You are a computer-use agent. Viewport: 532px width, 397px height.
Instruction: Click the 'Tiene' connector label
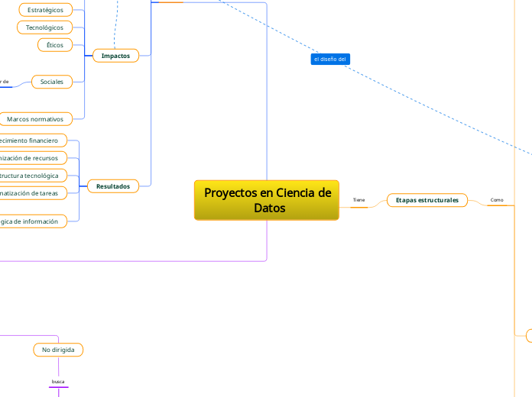[x=358, y=200]
